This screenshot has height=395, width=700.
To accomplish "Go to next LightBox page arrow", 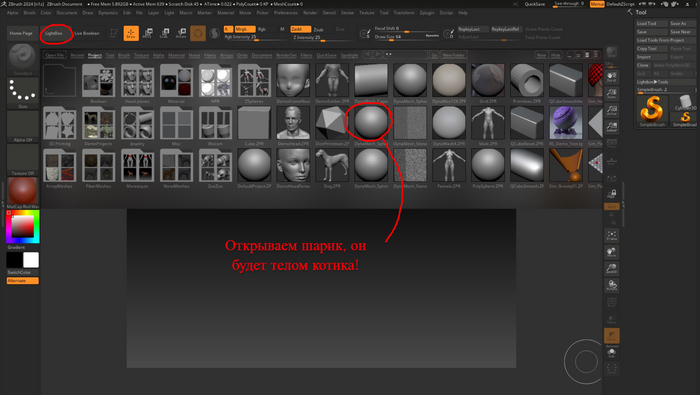I will click(x=378, y=54).
